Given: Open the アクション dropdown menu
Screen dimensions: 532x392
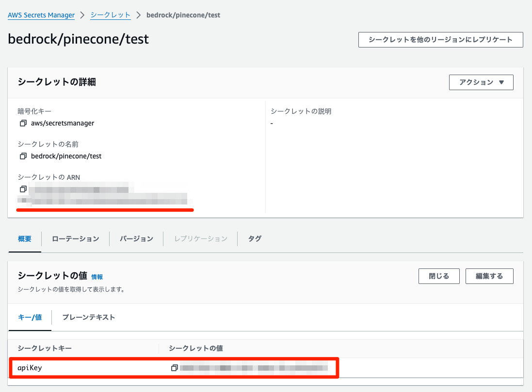Looking at the screenshot, I should point(481,82).
